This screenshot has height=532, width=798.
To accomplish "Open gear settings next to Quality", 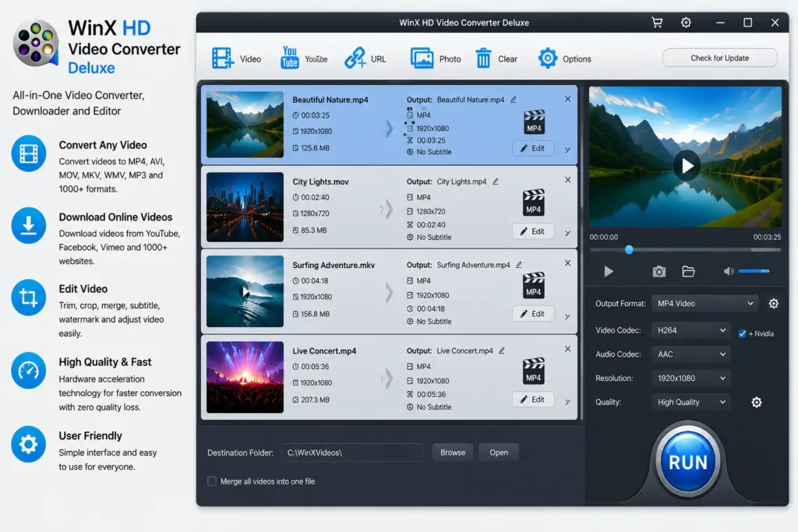I will coord(756,402).
